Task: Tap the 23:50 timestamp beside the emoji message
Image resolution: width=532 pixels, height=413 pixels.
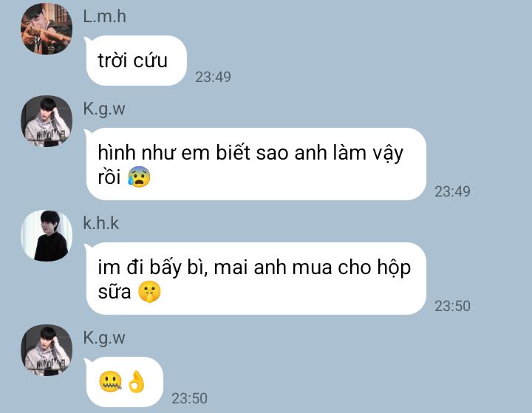Action: (189, 398)
